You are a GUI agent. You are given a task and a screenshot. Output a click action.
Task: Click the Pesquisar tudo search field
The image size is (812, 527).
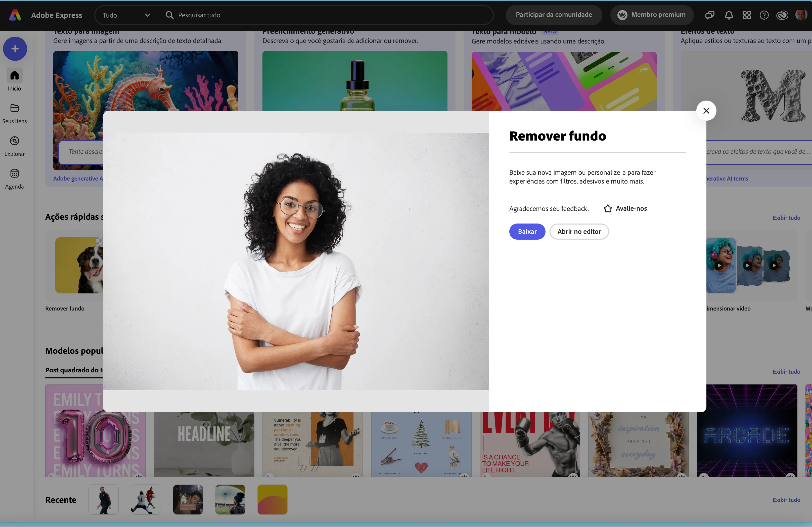324,15
